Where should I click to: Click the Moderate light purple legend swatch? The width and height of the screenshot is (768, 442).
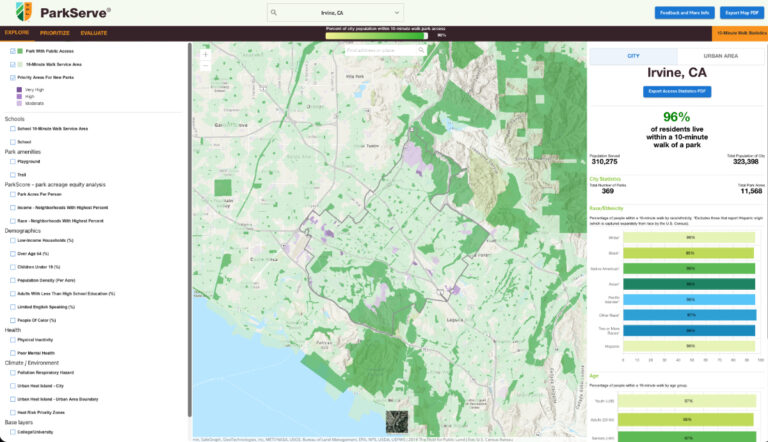[20, 103]
